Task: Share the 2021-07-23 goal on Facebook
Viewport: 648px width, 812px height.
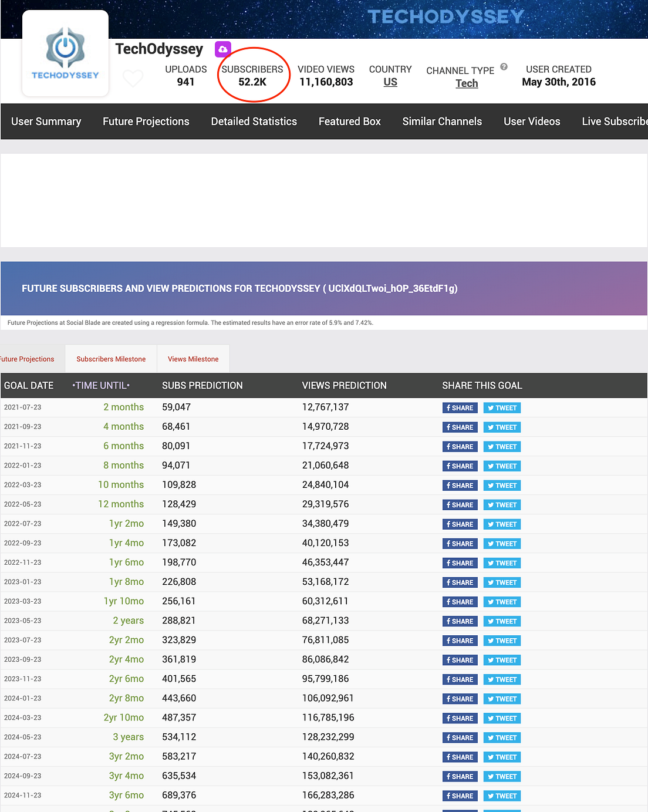Action: tap(460, 408)
